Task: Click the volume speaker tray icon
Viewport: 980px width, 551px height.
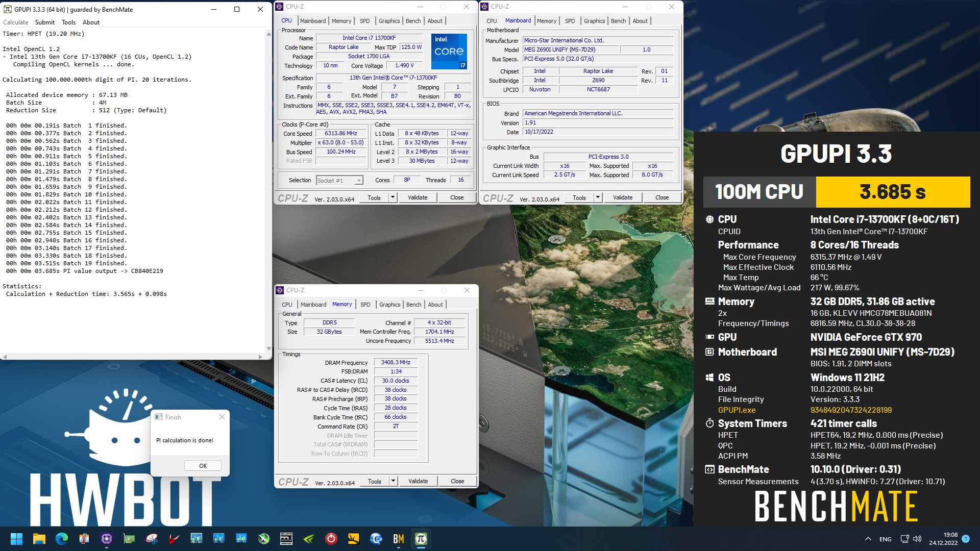Action: [x=917, y=539]
